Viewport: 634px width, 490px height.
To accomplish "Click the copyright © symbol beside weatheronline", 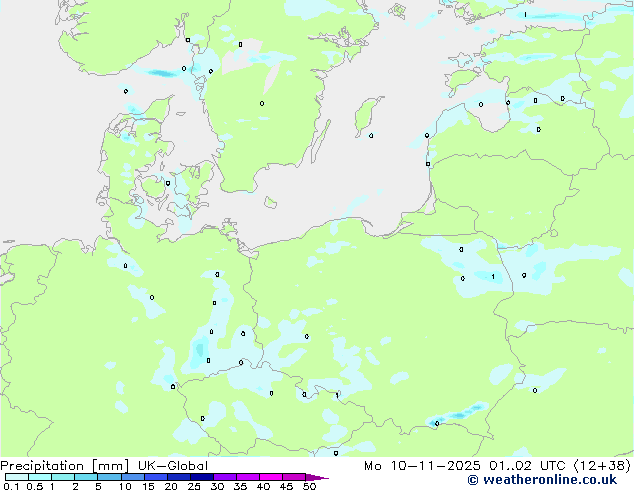I will [x=473, y=480].
